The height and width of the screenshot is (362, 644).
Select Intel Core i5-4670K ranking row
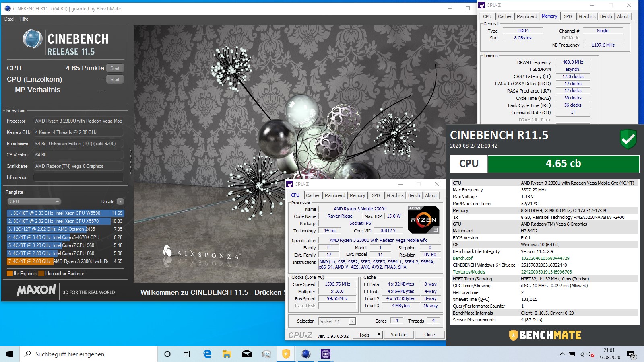tap(65, 237)
